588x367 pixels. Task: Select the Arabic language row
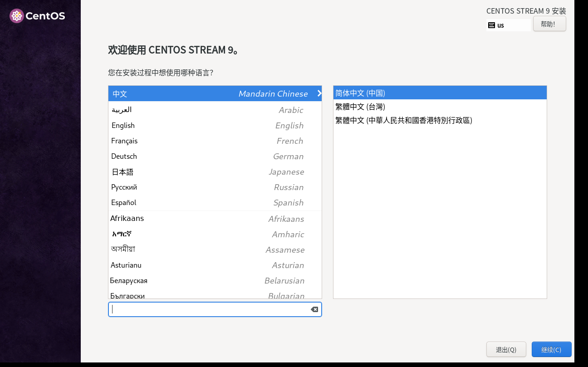tap(215, 110)
